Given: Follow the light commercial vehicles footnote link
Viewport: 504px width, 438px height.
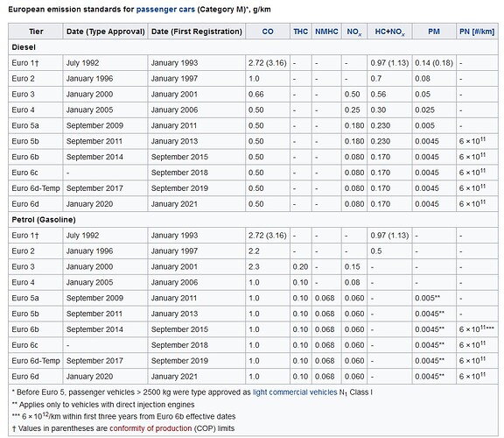Looking at the screenshot, I should click(295, 392).
